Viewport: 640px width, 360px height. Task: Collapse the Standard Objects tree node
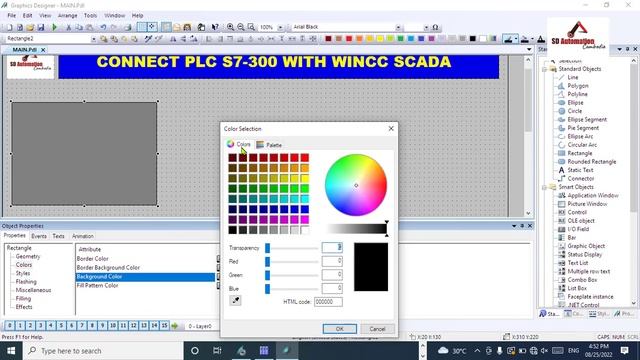point(544,69)
